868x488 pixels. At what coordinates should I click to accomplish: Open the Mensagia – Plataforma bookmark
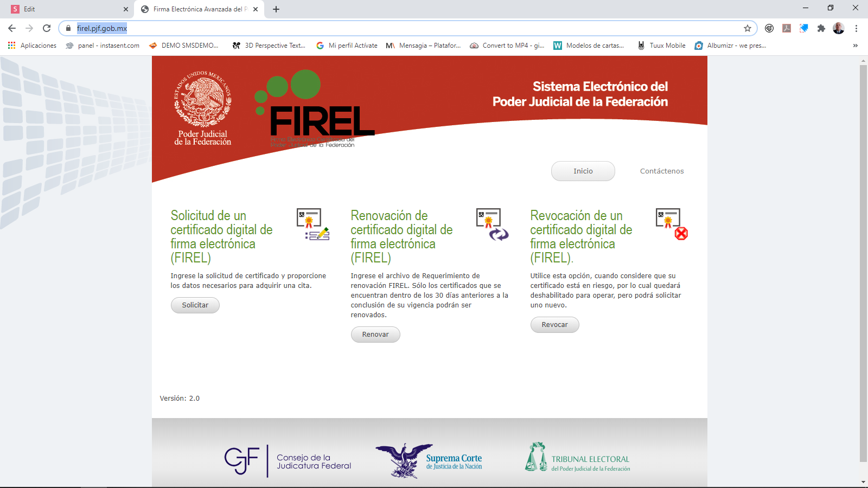(423, 46)
